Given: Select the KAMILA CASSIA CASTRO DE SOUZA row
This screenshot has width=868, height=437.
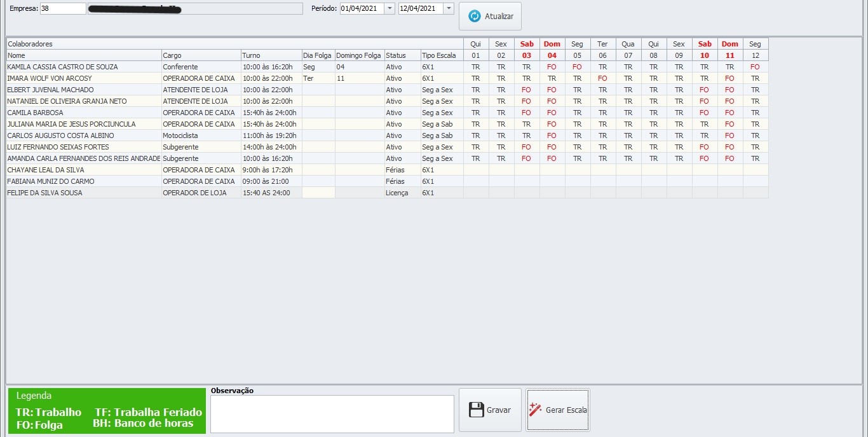Looking at the screenshot, I should pyautogui.click(x=83, y=67).
